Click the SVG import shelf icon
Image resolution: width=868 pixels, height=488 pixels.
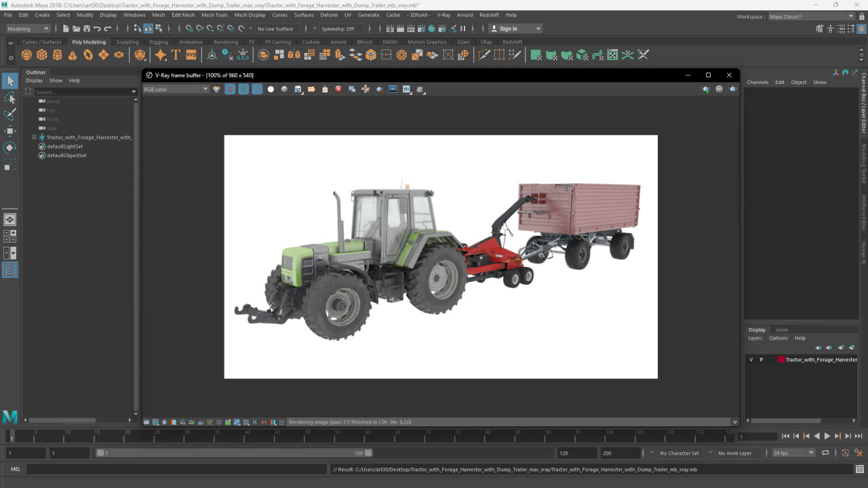(x=191, y=55)
